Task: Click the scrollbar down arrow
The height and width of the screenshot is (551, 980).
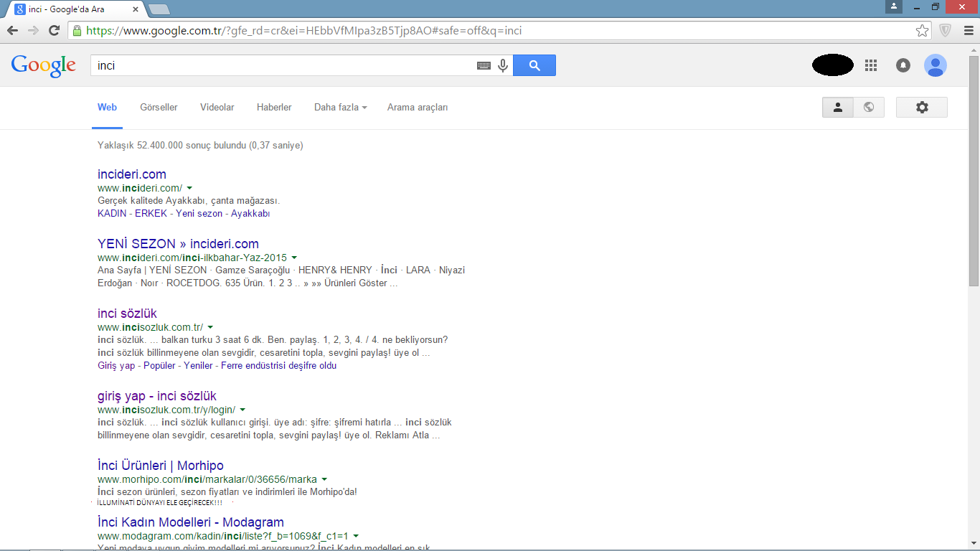Action: pos(974,545)
